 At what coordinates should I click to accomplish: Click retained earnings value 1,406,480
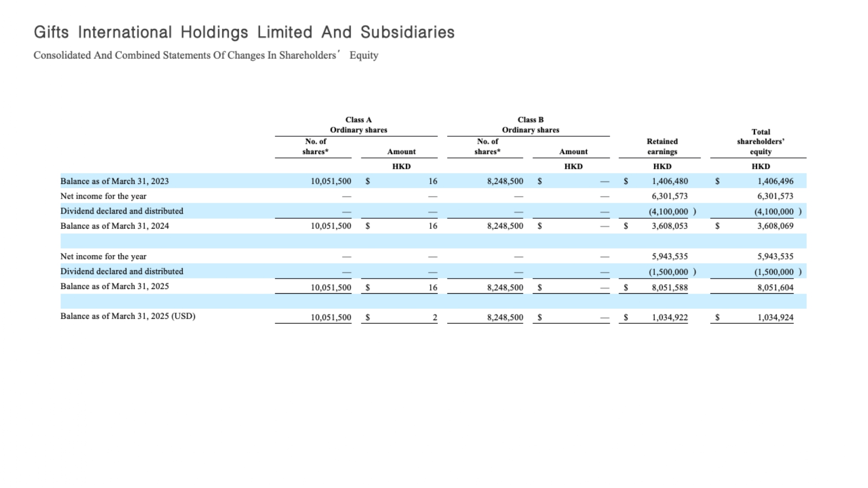tap(670, 181)
